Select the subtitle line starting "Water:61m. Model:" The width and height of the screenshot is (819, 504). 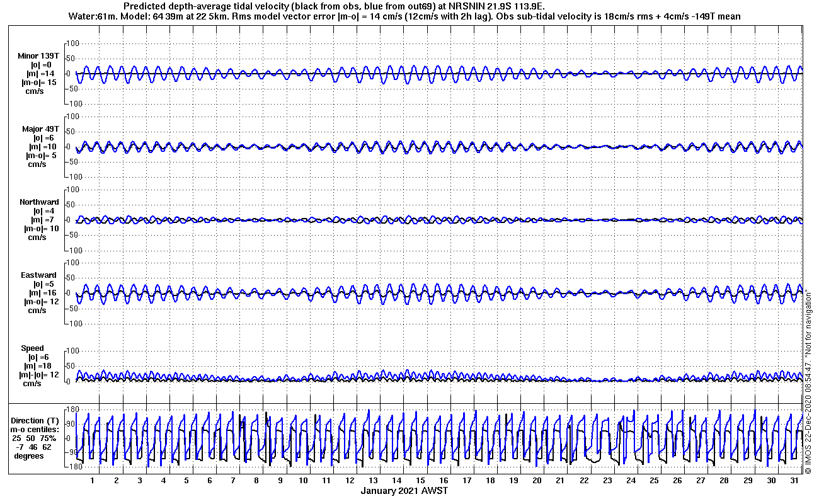[x=404, y=16]
